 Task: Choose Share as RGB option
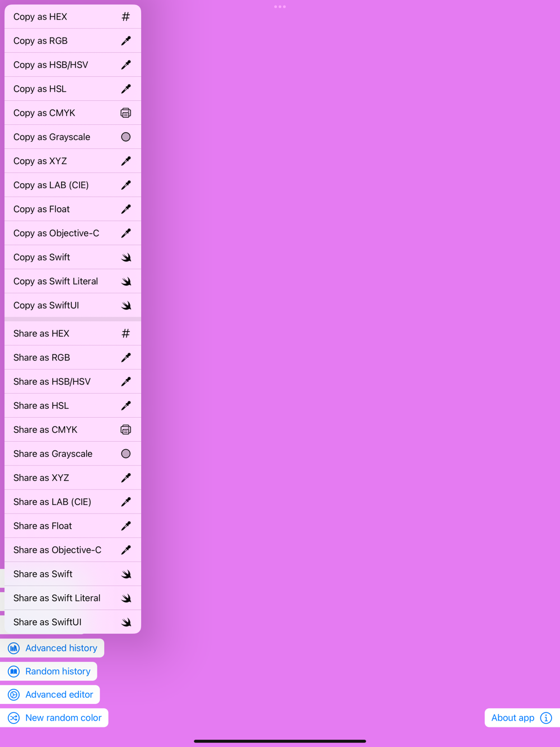73,358
